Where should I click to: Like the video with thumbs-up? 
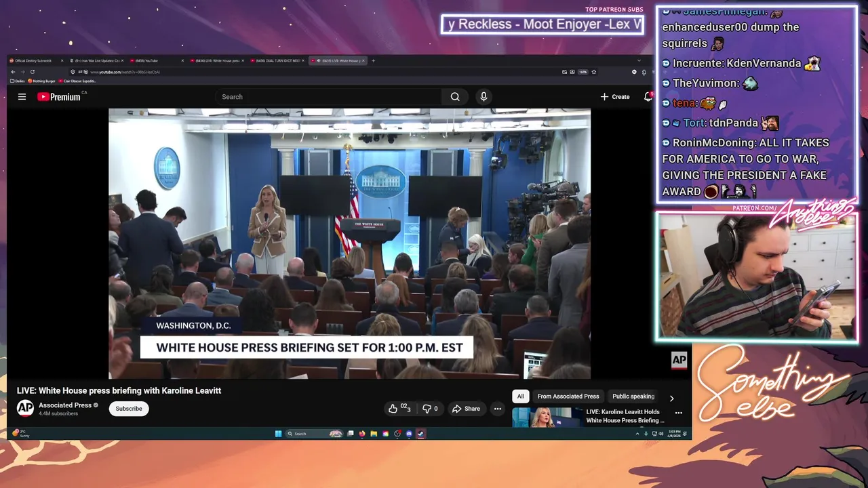pos(399,409)
